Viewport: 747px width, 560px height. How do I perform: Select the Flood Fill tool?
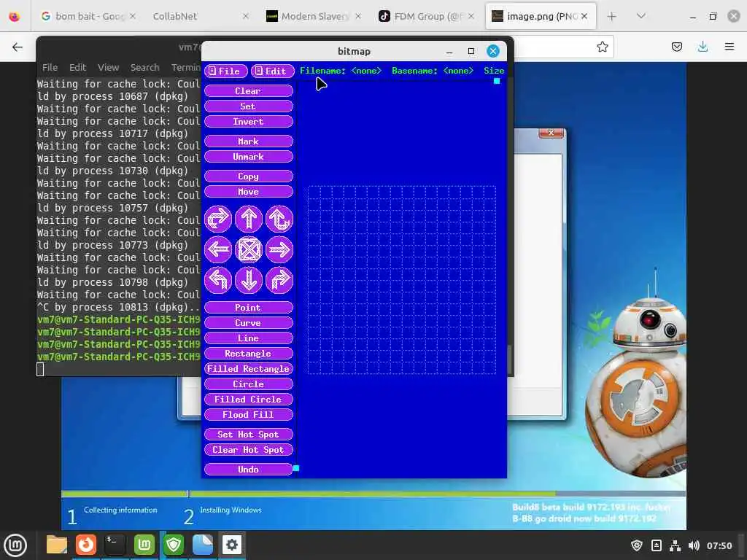[248, 415]
